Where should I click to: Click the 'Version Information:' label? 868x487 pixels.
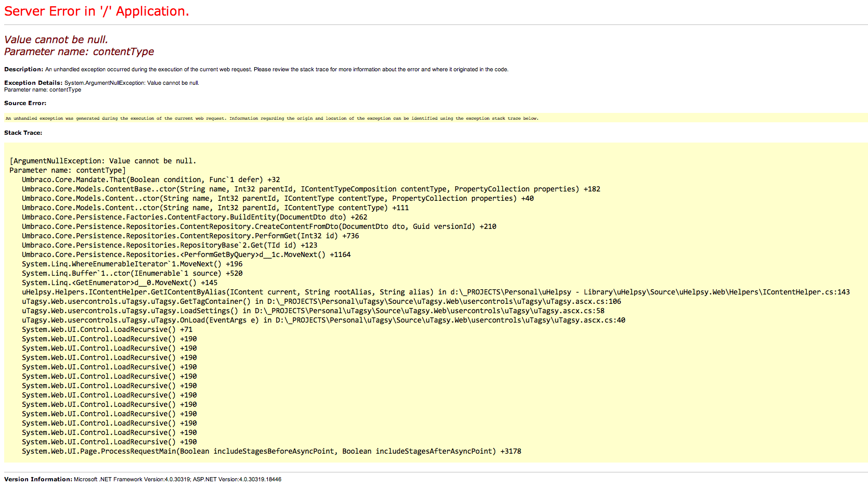click(x=38, y=479)
